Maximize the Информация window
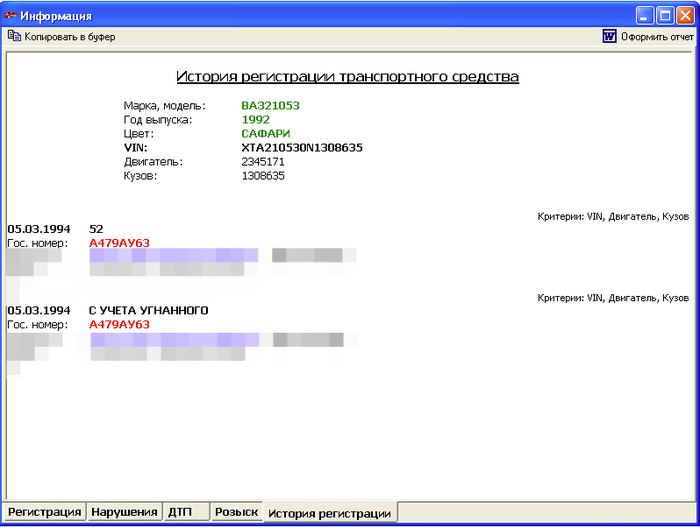This screenshot has width=700, height=528. (x=665, y=16)
